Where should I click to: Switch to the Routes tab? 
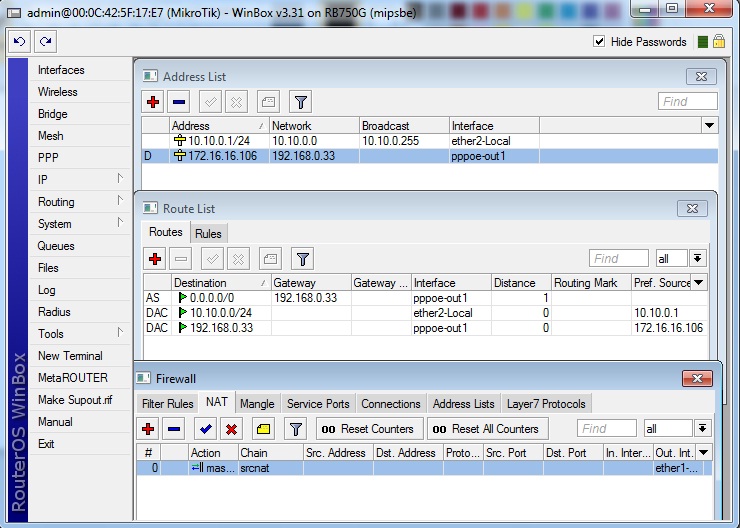[166, 232]
